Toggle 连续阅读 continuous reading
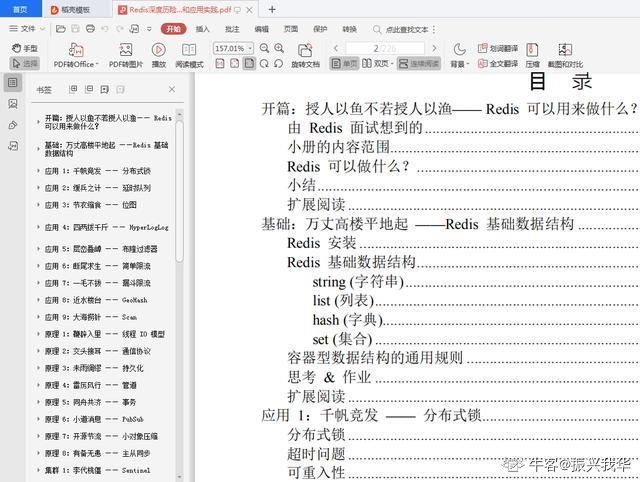Image resolution: width=640 pixels, height=482 pixels. tap(419, 63)
